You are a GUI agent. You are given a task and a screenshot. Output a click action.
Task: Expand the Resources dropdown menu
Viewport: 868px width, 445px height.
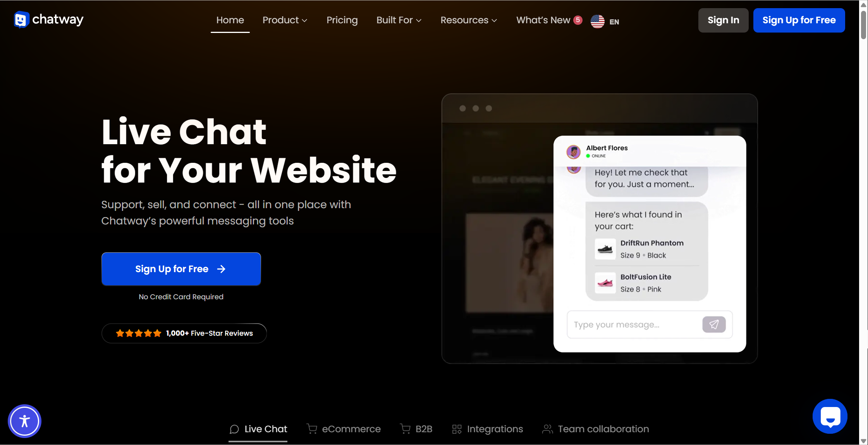coord(469,20)
